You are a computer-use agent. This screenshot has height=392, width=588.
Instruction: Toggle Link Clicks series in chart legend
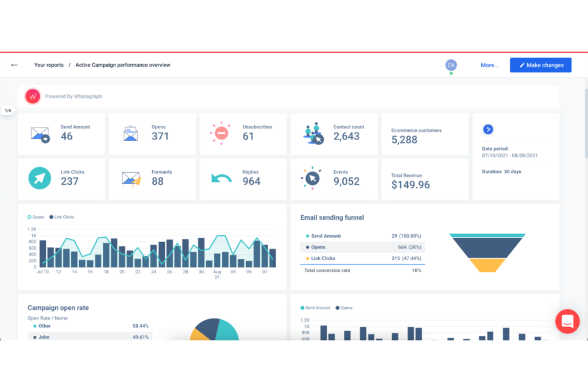(x=62, y=217)
